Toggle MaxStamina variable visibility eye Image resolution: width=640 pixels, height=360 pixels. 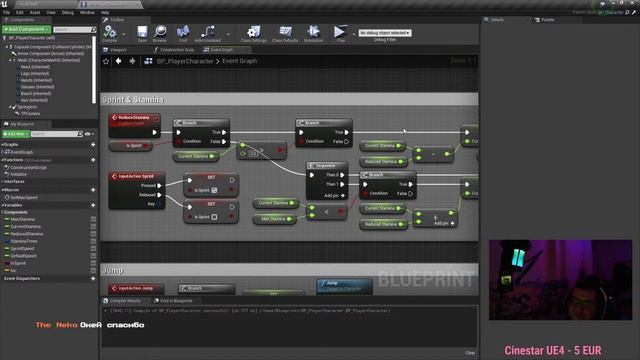click(93, 219)
